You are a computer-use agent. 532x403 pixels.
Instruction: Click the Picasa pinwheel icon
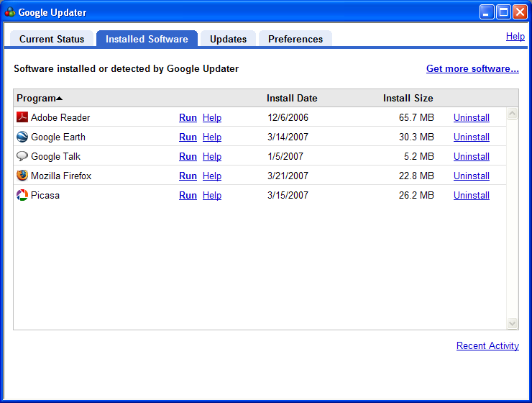tap(22, 195)
